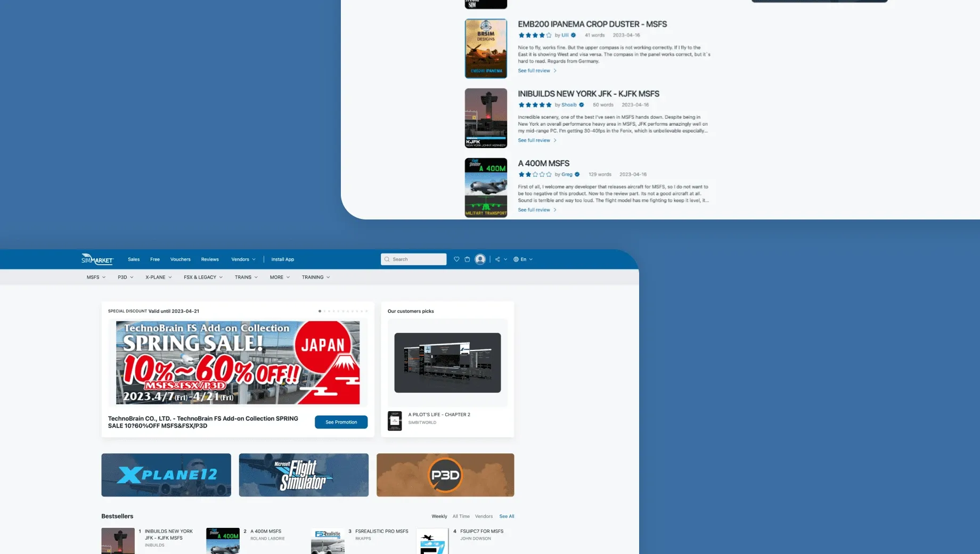This screenshot has height=554, width=980.
Task: Open the X-Plane 12 banner
Action: point(166,475)
